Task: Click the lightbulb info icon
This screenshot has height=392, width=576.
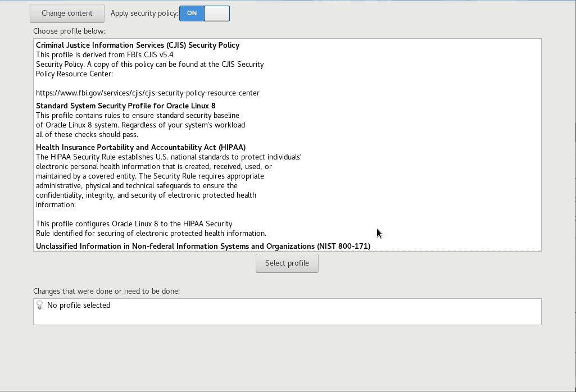Action: pos(40,306)
